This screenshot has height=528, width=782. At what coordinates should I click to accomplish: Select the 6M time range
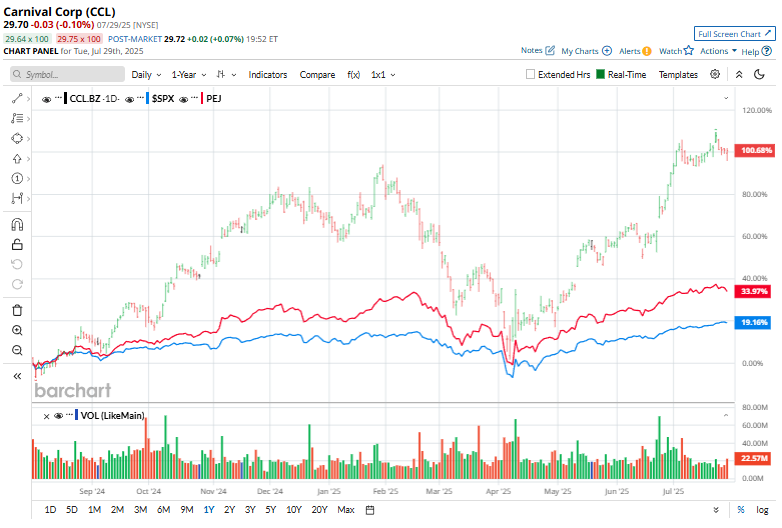click(x=164, y=510)
